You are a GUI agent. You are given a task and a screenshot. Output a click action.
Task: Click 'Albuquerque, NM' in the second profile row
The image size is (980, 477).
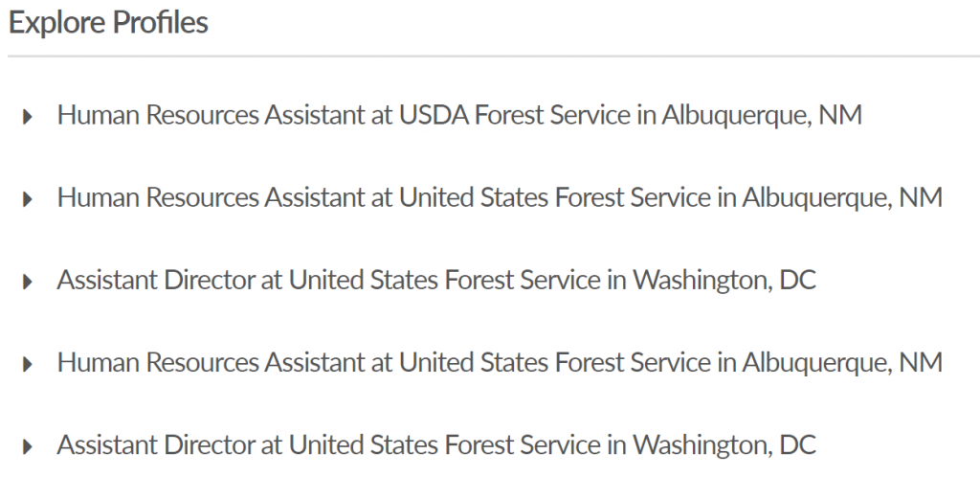click(839, 198)
